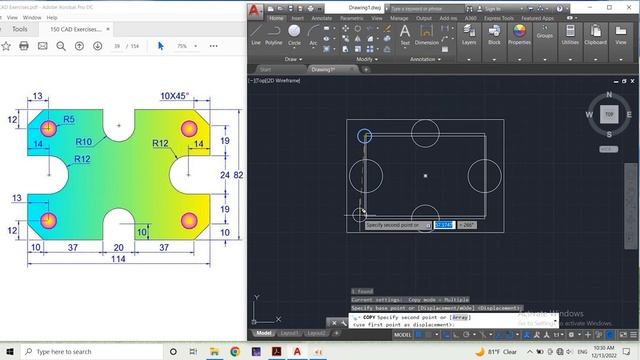This screenshot has height=360, width=640.
Task: Click the AutoCAD application menu logo
Action: [x=254, y=11]
